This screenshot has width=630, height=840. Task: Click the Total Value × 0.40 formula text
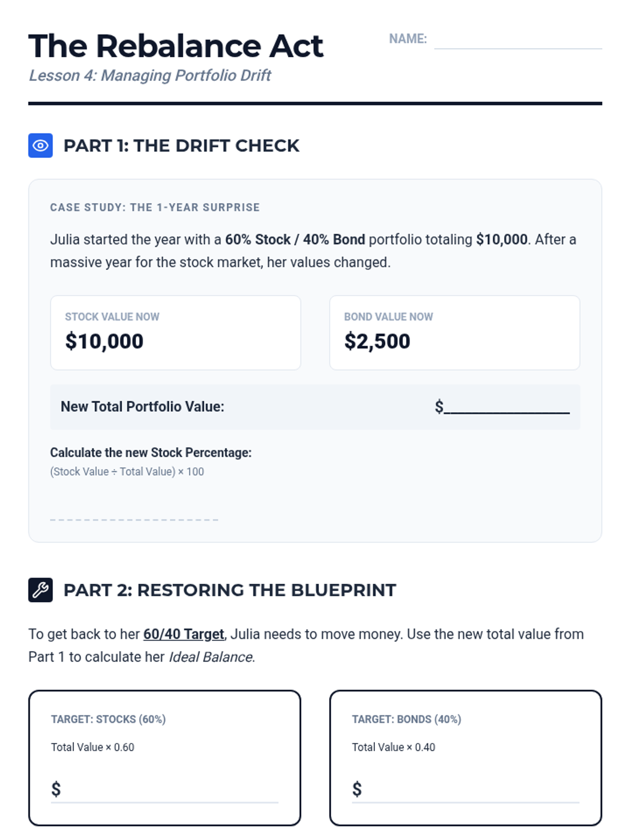pos(393,747)
